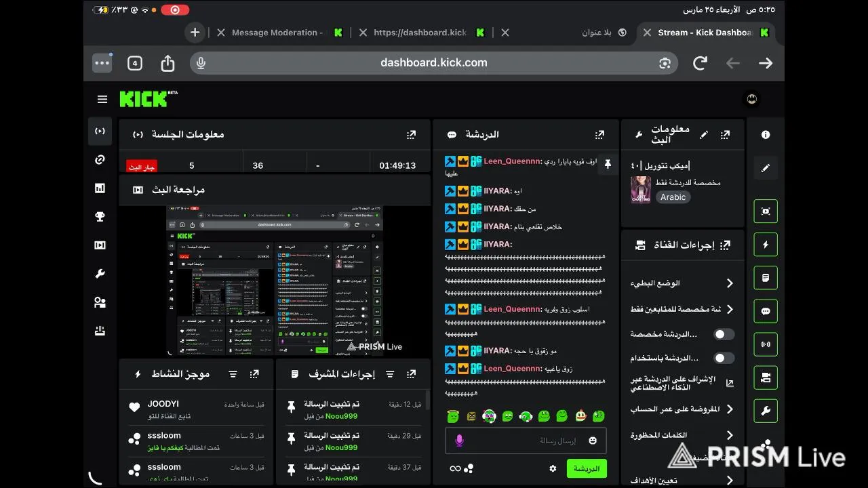Image resolution: width=868 pixels, height=488 pixels.
Task: Filter the activity feed (موجز النشاط) list
Action: tap(233, 373)
